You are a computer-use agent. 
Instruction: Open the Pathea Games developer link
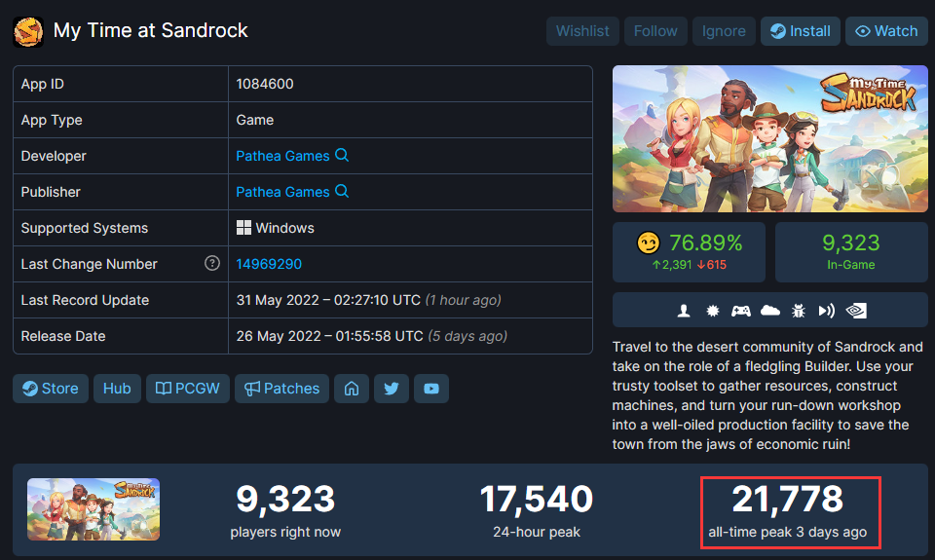282,156
